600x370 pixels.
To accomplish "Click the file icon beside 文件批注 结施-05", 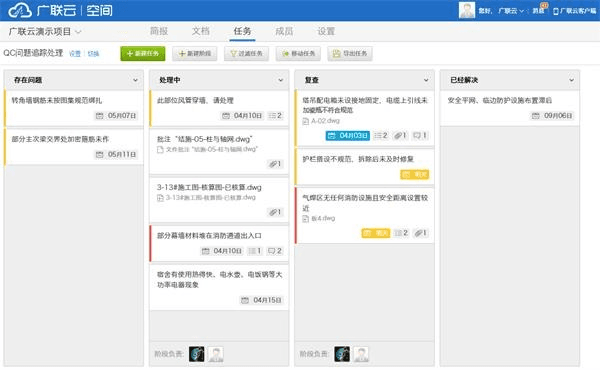I will (160, 149).
